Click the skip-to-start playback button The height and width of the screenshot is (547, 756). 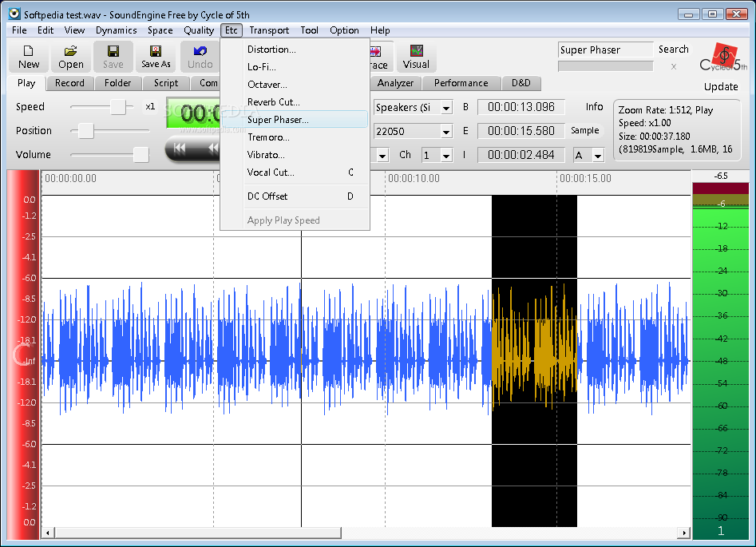point(180,148)
